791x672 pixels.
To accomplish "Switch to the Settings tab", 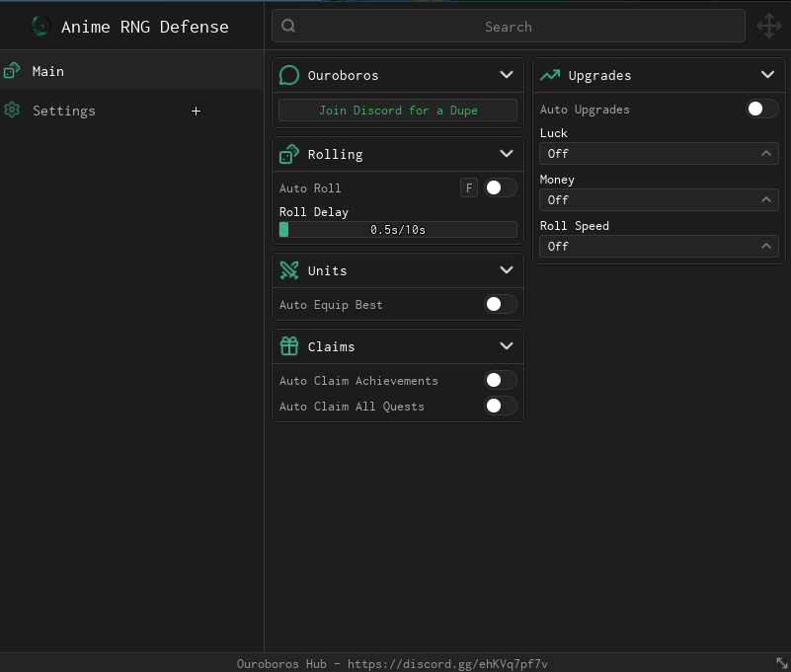I will (131, 111).
